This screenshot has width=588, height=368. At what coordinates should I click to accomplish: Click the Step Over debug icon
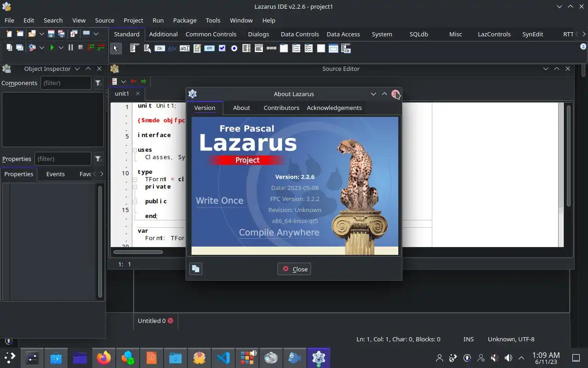(x=101, y=47)
